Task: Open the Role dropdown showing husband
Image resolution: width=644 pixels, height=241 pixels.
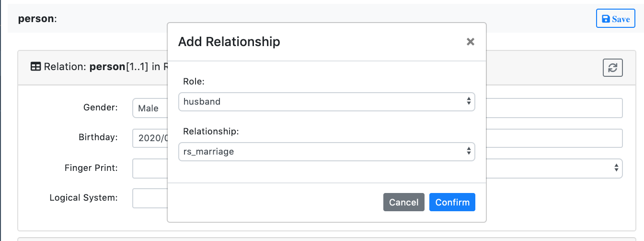Action: click(326, 102)
